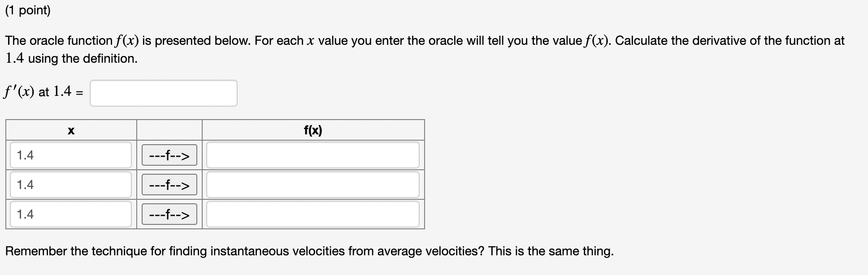Click the instantaneous velocities hint text
Viewport: 868px width, 275px height.
[309, 251]
